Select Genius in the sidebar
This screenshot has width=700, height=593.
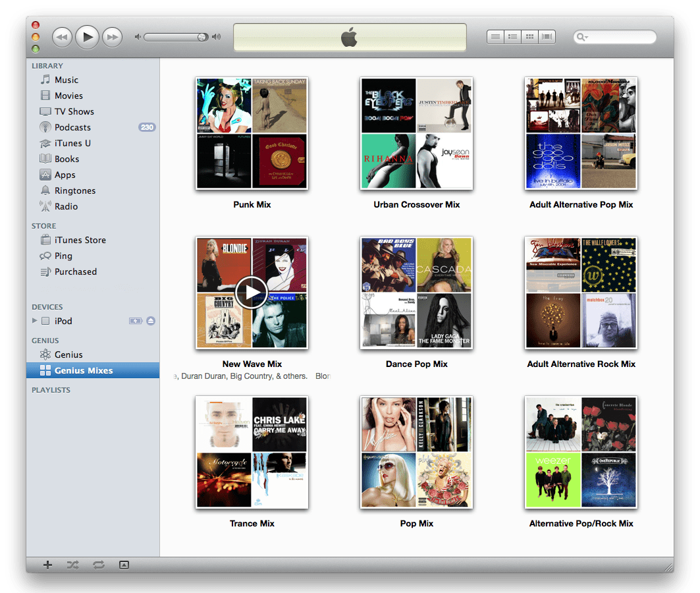(x=68, y=354)
